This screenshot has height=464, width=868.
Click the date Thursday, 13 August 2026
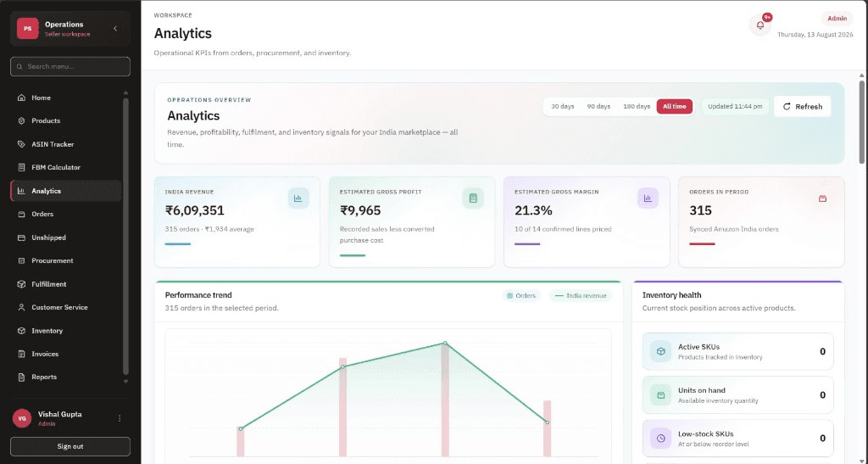point(815,35)
